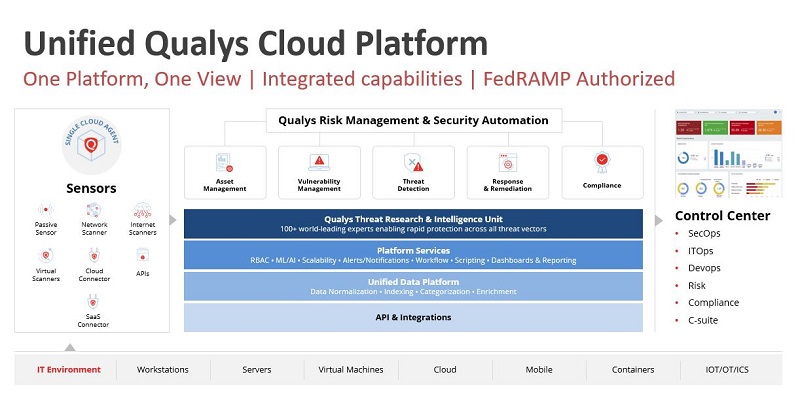The image size is (800, 417).
Task: Select the Passive Sensor icon
Action: tap(46, 211)
